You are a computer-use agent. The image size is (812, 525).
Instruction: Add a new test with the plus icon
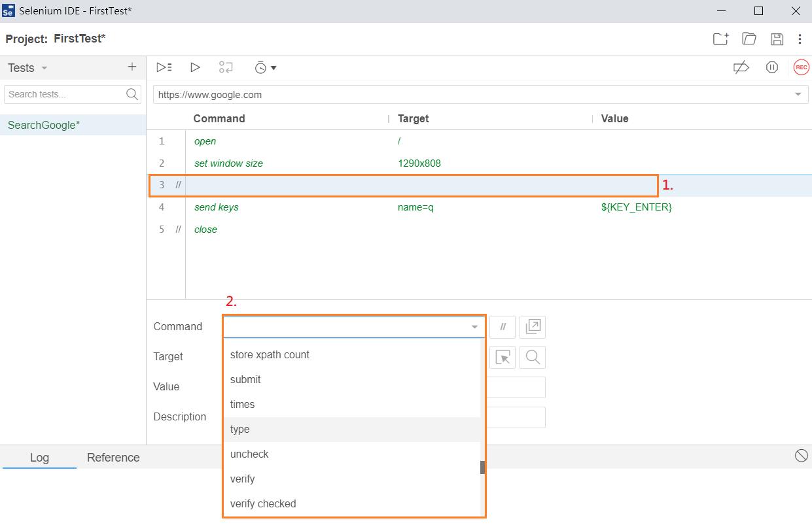132,67
